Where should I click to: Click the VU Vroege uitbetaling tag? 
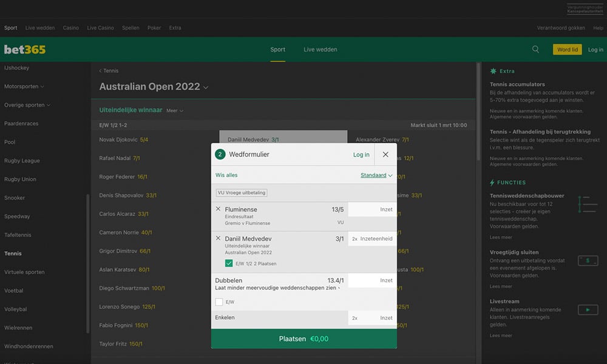tap(242, 193)
